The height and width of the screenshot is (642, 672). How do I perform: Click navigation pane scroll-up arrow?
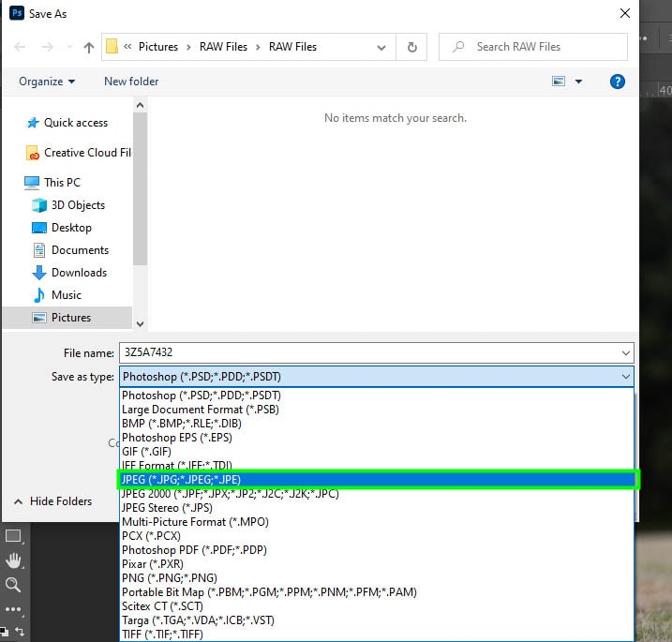coord(141,105)
